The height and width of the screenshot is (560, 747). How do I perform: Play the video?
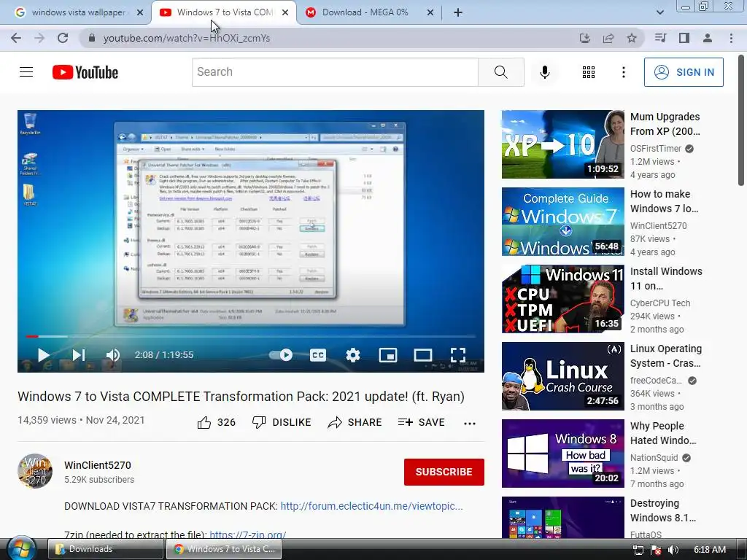point(43,355)
